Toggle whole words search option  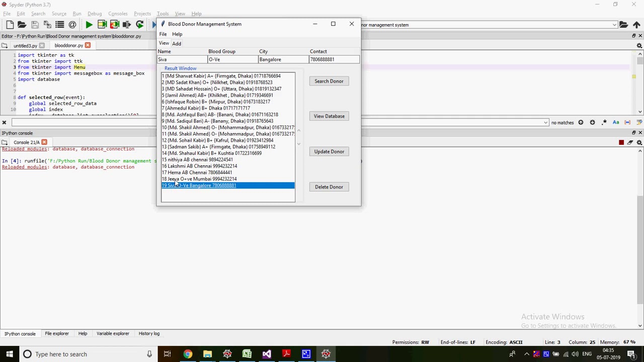627,122
